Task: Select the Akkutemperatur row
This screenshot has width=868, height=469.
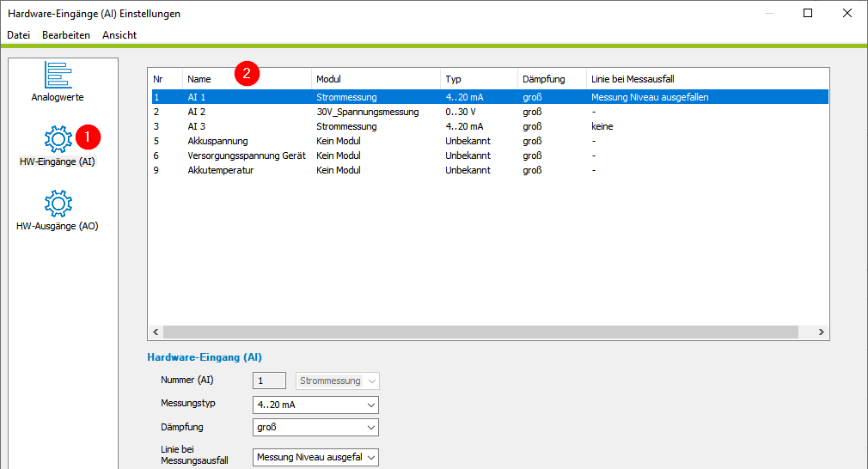Action: 490,170
